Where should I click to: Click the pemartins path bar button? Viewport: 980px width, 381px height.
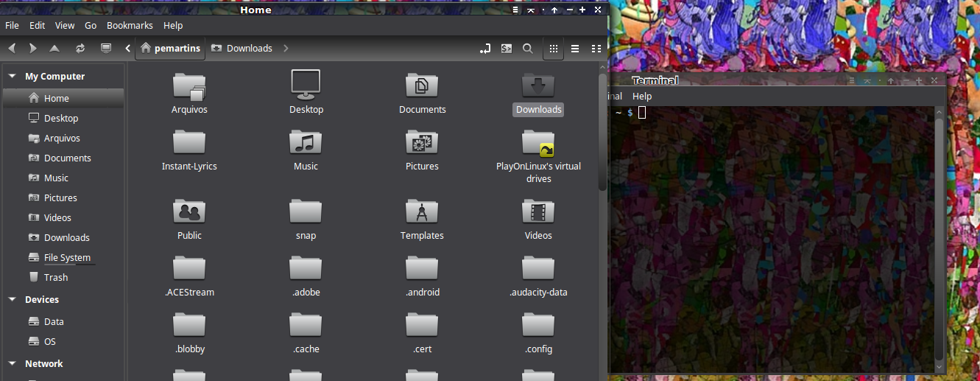[170, 49]
